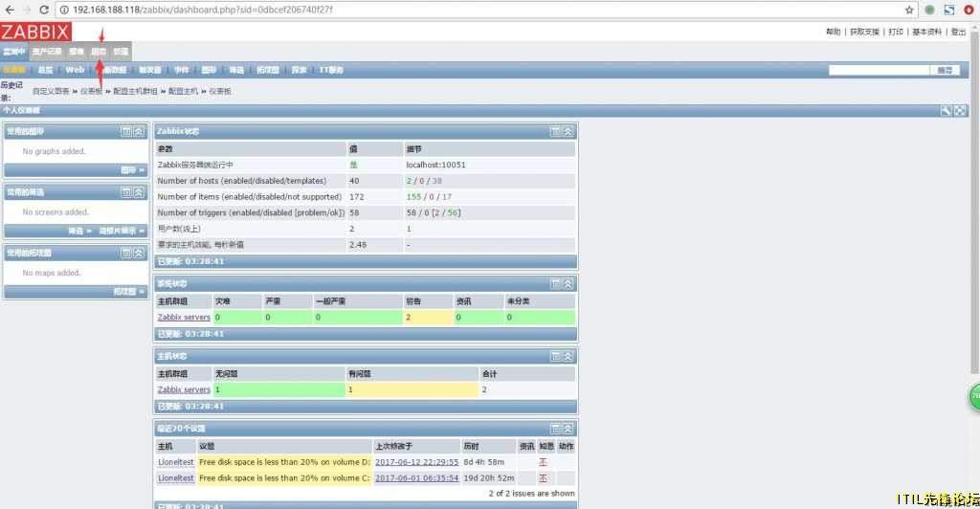980x509 pixels.
Task: Click the 登出 logout link
Action: [x=958, y=32]
